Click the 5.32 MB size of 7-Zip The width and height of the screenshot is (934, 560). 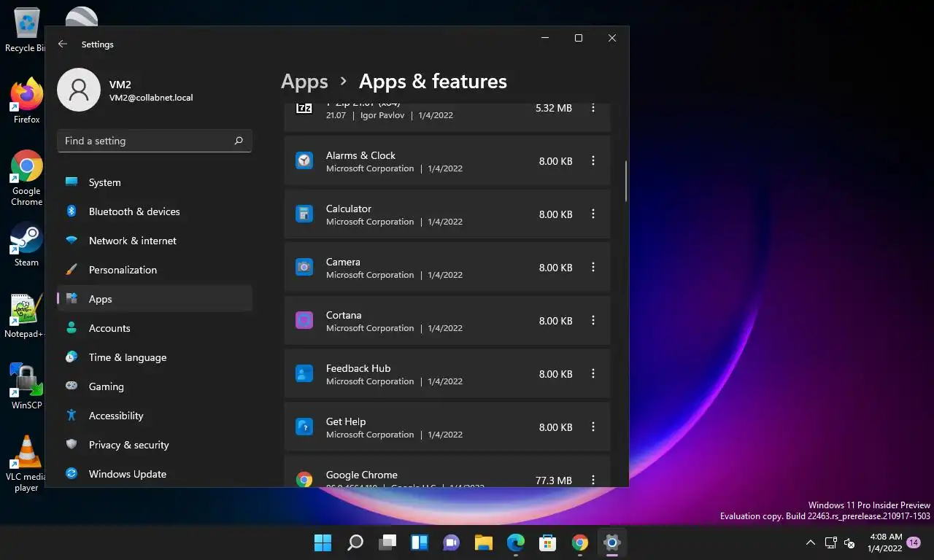[554, 108]
